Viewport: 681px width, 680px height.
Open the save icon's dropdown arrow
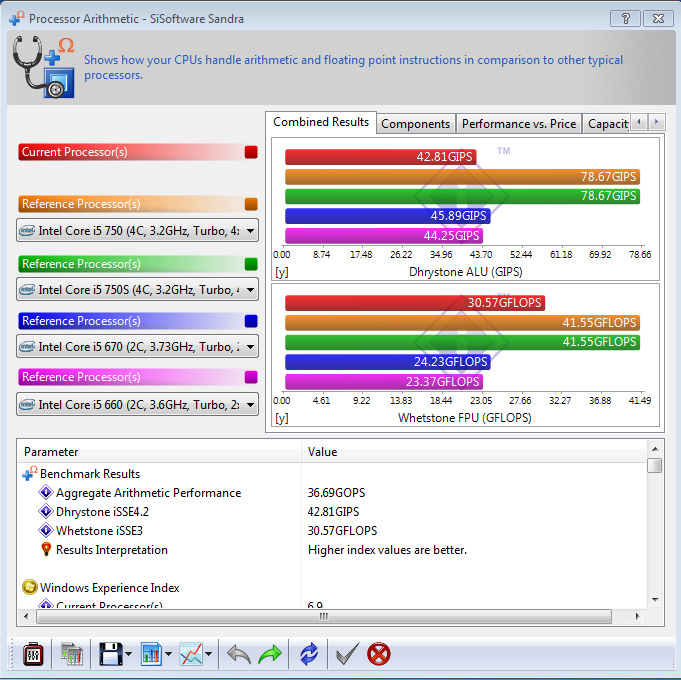click(129, 654)
